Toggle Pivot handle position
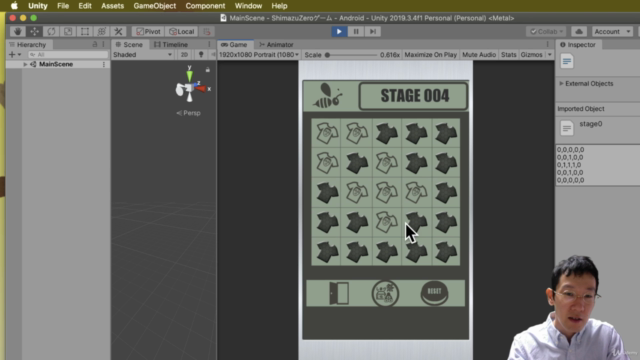 pyautogui.click(x=148, y=31)
